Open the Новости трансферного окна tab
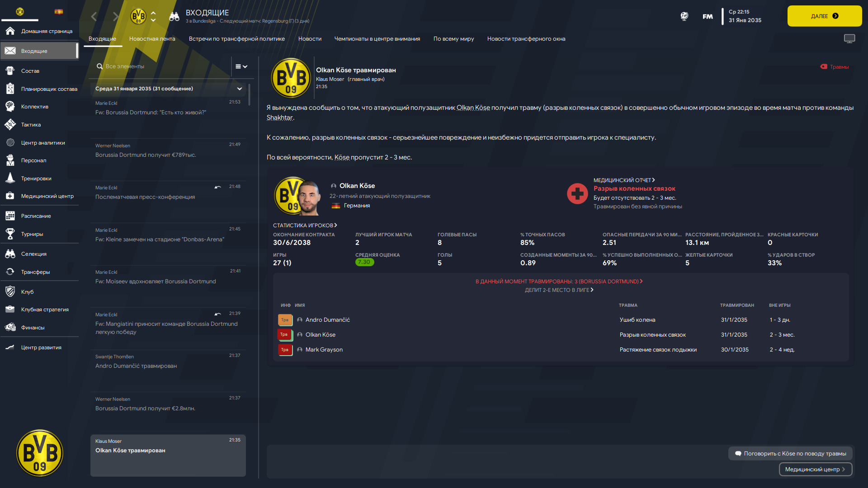The width and height of the screenshot is (868, 488). coord(526,39)
